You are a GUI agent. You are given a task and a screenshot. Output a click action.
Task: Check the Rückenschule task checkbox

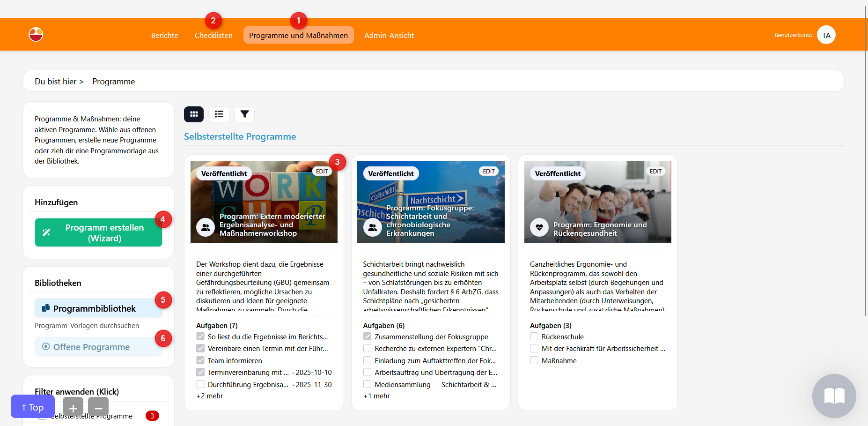point(534,336)
